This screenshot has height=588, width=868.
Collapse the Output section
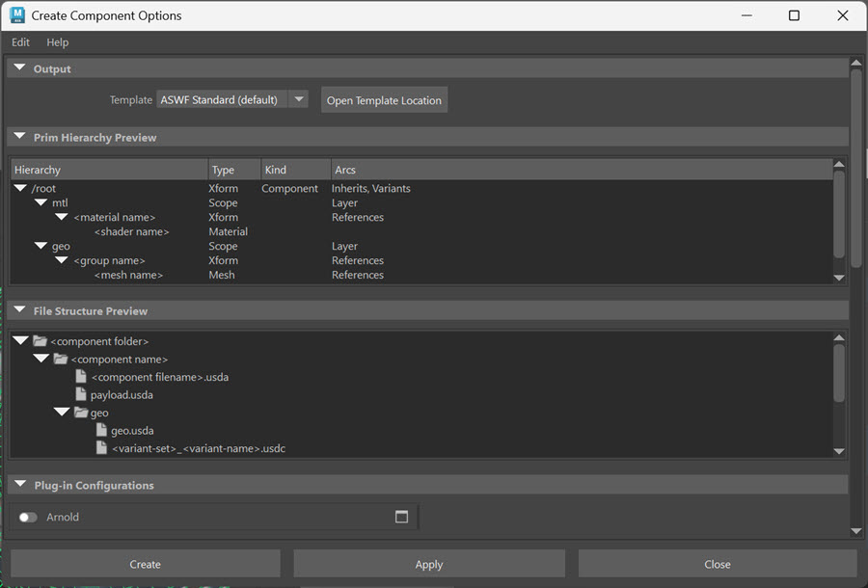pos(19,67)
